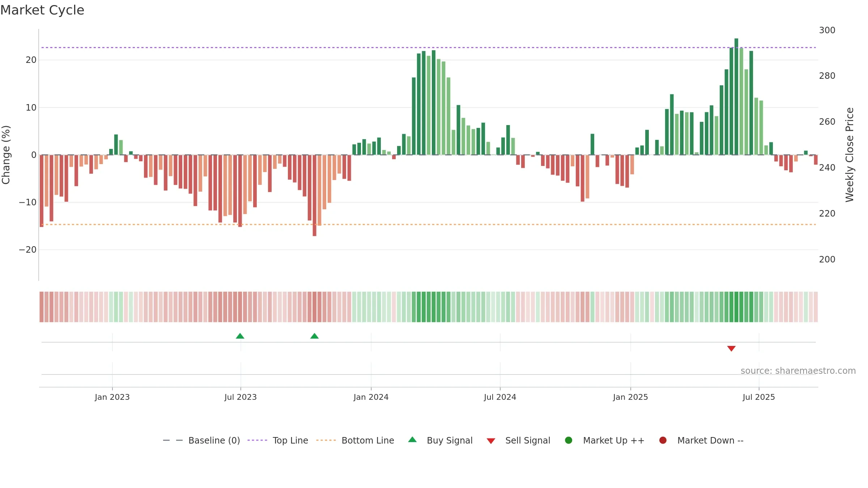Click the gray dashed baseline legend sample
Image resolution: width=868 pixels, height=488 pixels.
173,440
